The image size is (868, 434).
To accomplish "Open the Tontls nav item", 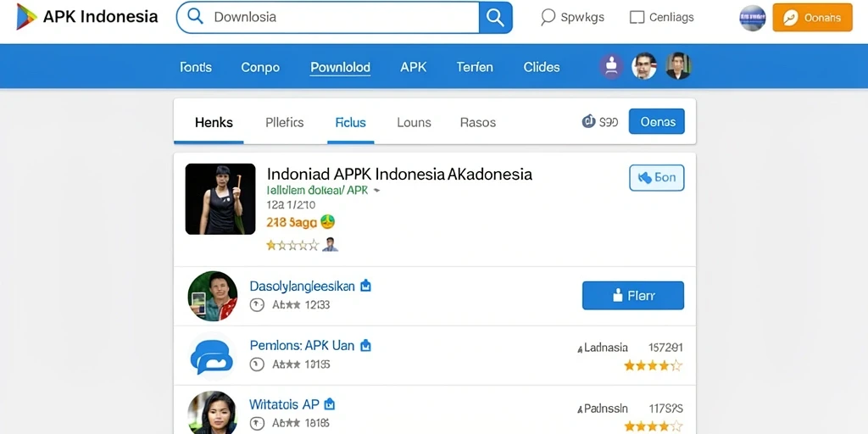I will point(196,68).
